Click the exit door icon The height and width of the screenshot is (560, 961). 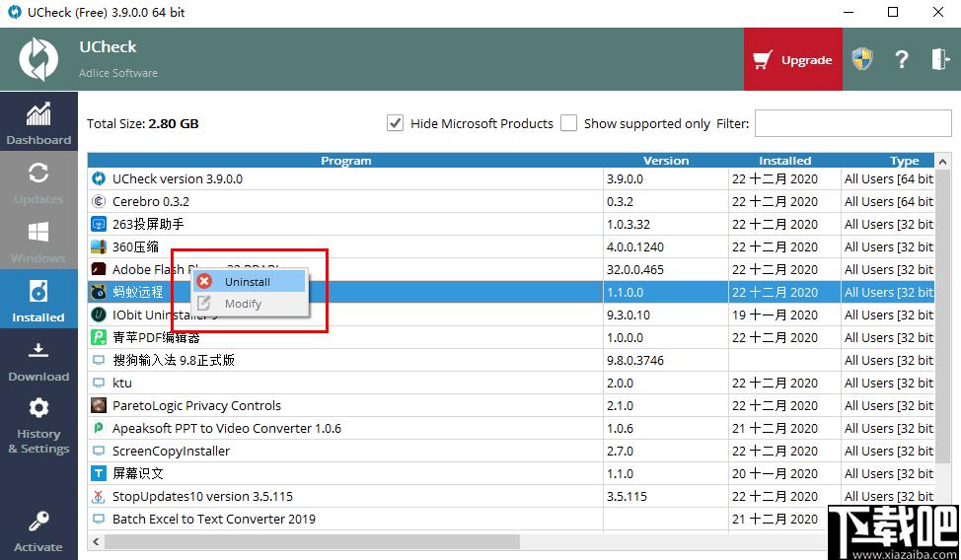940,59
